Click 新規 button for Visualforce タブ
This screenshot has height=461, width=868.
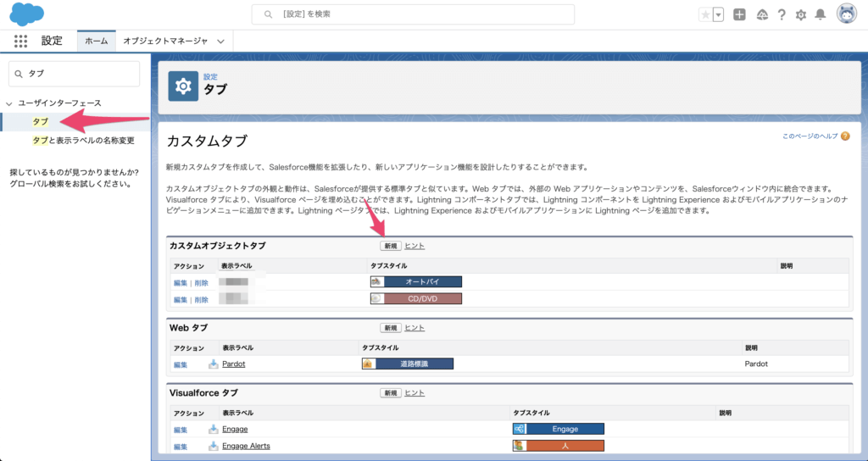tap(391, 393)
